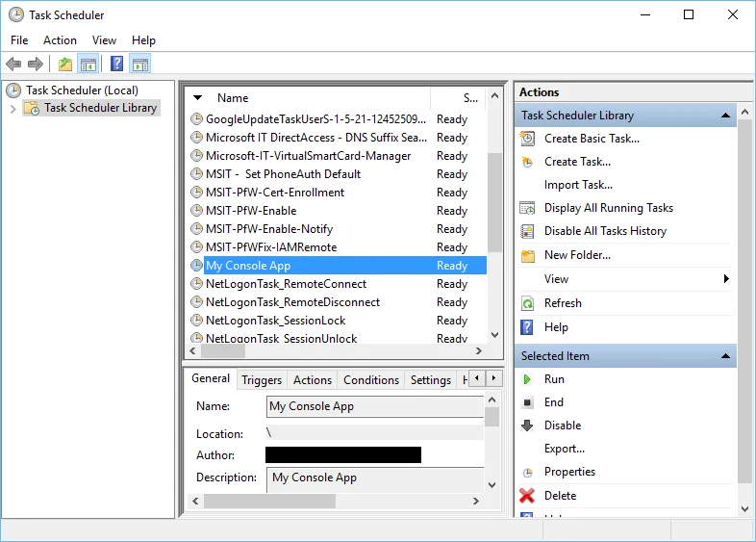Click the blue Help toolbar icon
This screenshot has width=756, height=542.
[x=116, y=64]
